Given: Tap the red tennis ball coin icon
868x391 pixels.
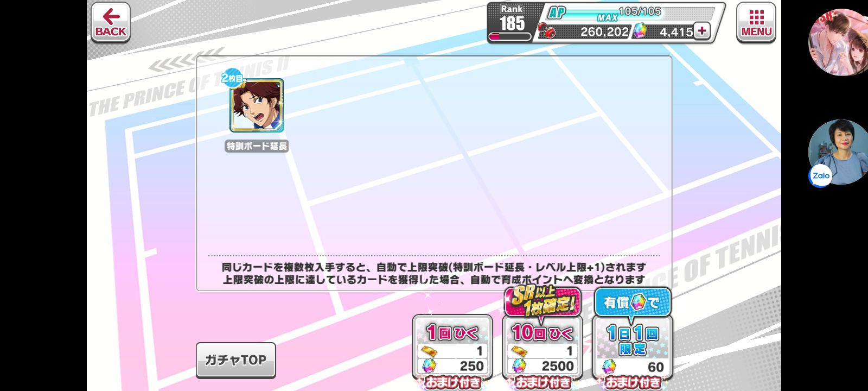Looking at the screenshot, I should pyautogui.click(x=547, y=31).
